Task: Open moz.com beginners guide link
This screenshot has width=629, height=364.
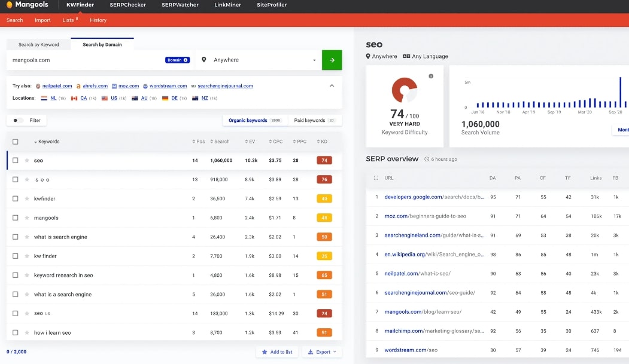Action: 425,216
